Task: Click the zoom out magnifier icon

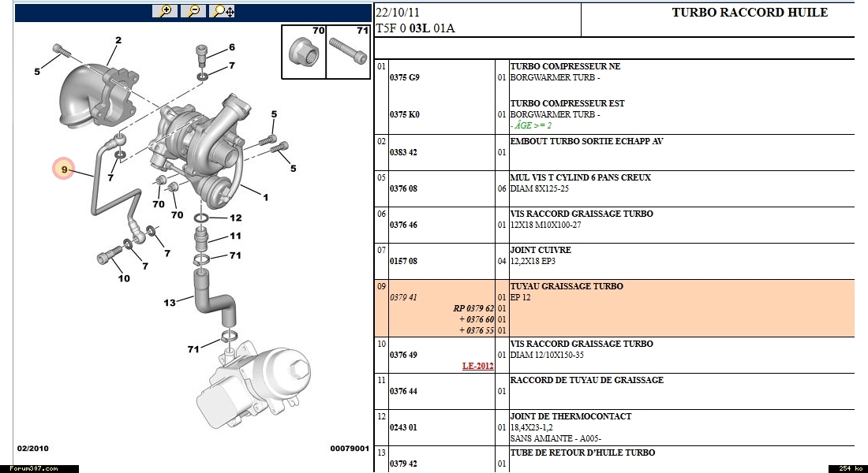Action: point(193,11)
